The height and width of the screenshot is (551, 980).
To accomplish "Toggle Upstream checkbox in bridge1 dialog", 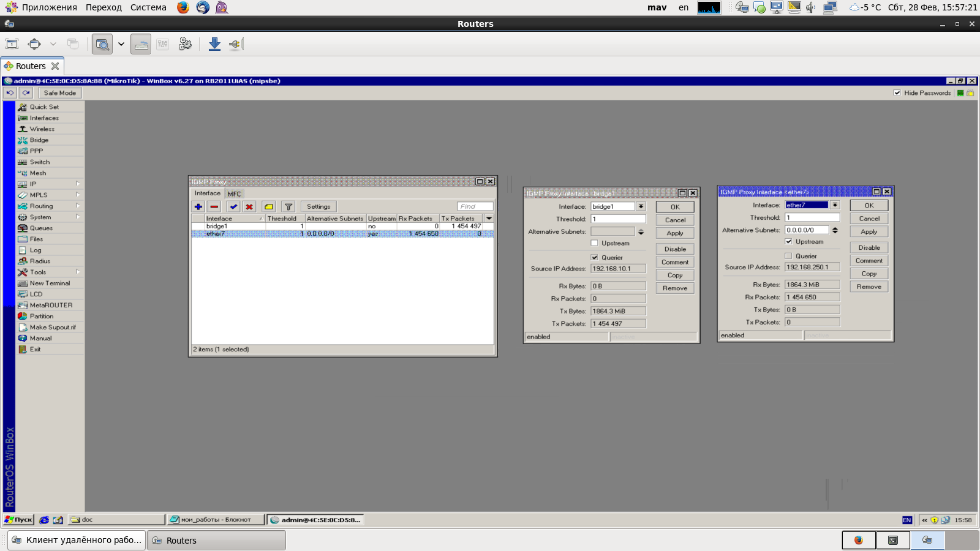I will (594, 244).
